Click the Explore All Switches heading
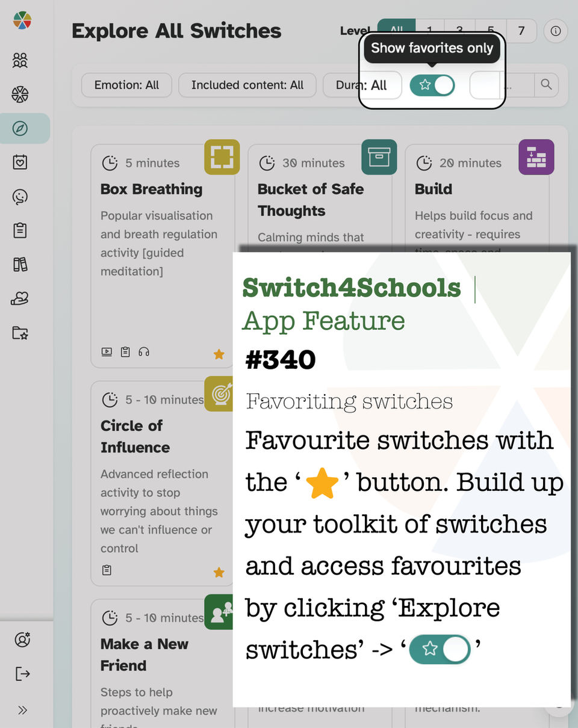Image resolution: width=578 pixels, height=728 pixels. click(176, 31)
